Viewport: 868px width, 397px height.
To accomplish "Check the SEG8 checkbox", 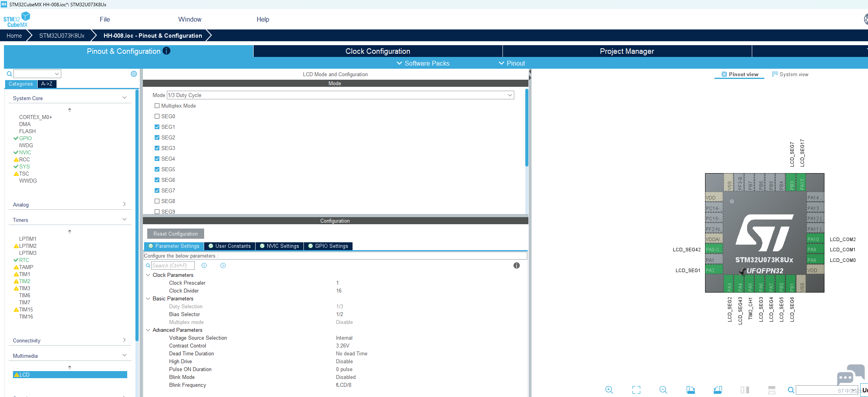I will tap(157, 201).
